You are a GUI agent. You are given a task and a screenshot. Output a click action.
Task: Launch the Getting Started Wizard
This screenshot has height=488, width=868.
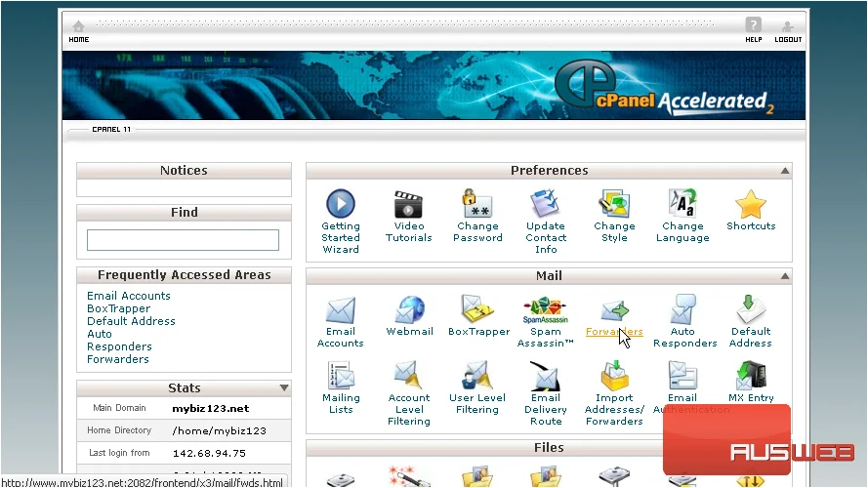(341, 203)
